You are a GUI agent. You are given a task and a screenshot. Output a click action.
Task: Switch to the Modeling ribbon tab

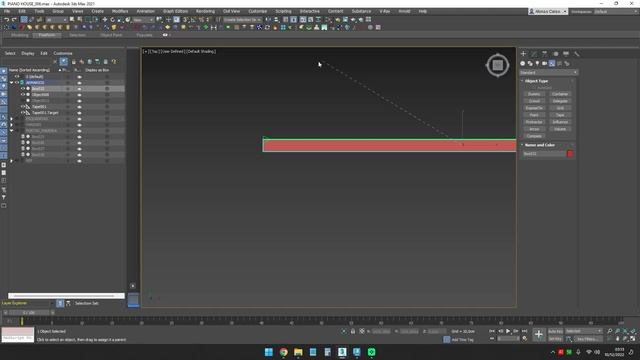[x=20, y=35]
